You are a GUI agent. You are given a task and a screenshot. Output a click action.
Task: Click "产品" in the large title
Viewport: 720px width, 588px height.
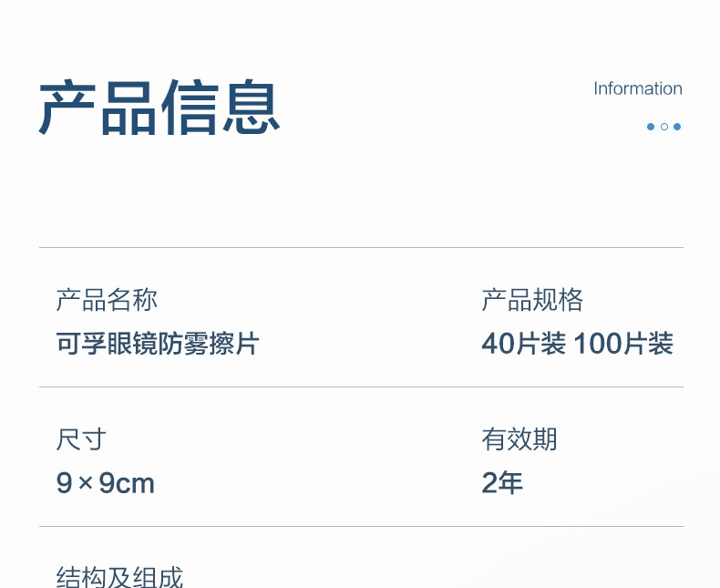[98, 108]
